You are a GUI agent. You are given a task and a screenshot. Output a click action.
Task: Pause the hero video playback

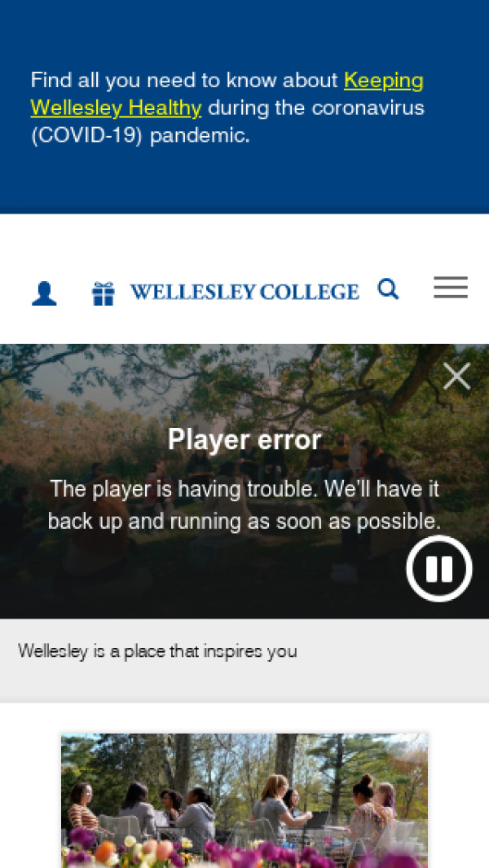(x=439, y=569)
